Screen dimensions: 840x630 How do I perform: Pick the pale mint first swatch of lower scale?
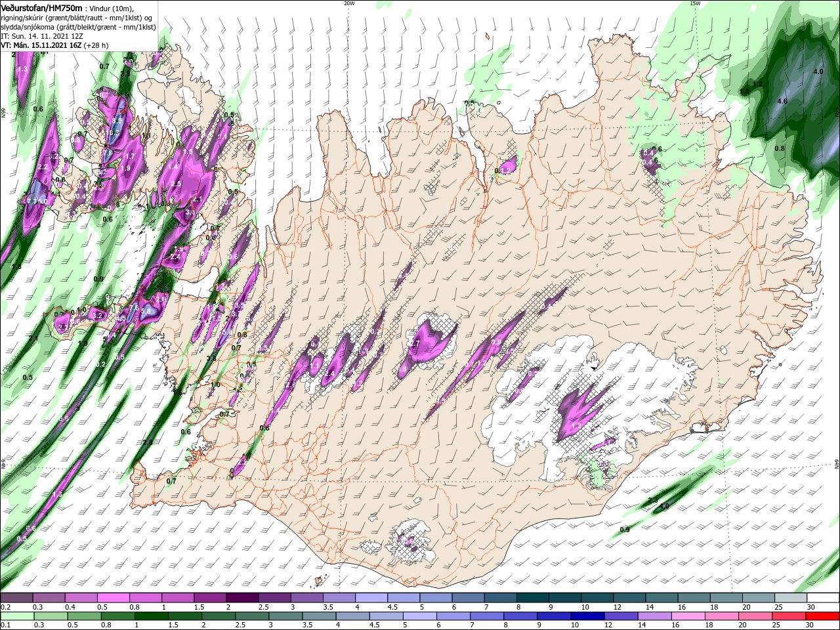click(x=16, y=616)
